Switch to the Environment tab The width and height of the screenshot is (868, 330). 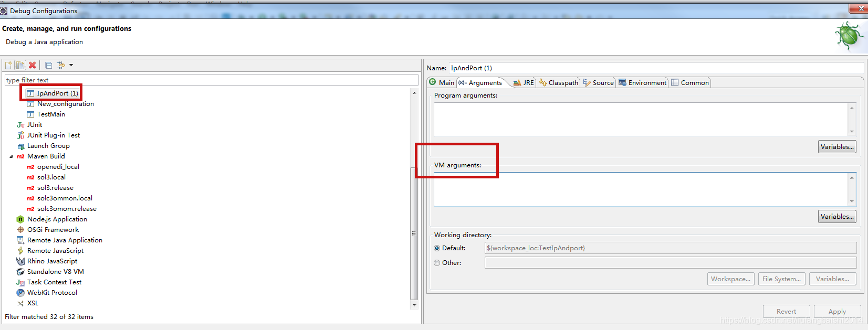(643, 82)
